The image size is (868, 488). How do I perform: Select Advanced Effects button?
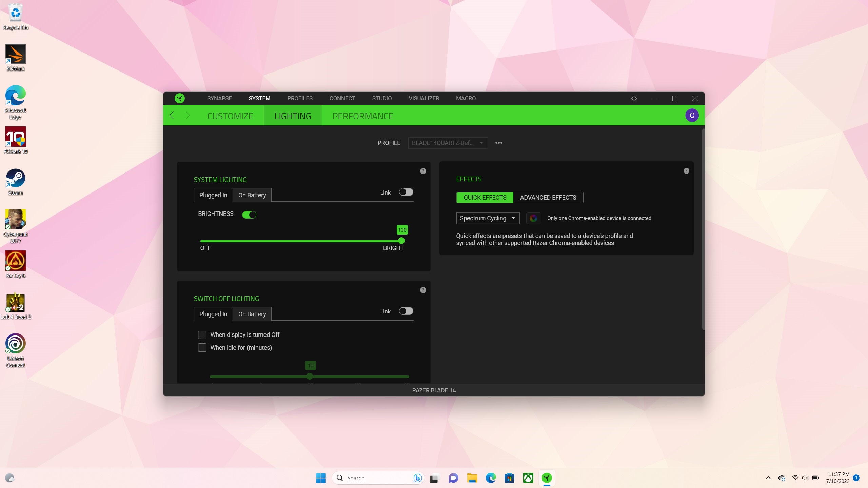548,198
